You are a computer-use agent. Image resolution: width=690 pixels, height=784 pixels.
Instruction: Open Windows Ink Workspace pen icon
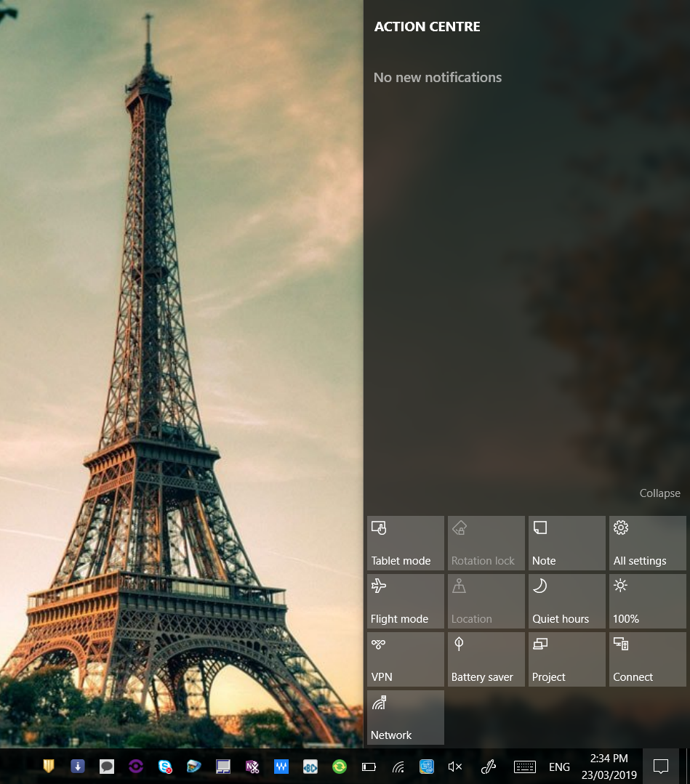pos(489,767)
